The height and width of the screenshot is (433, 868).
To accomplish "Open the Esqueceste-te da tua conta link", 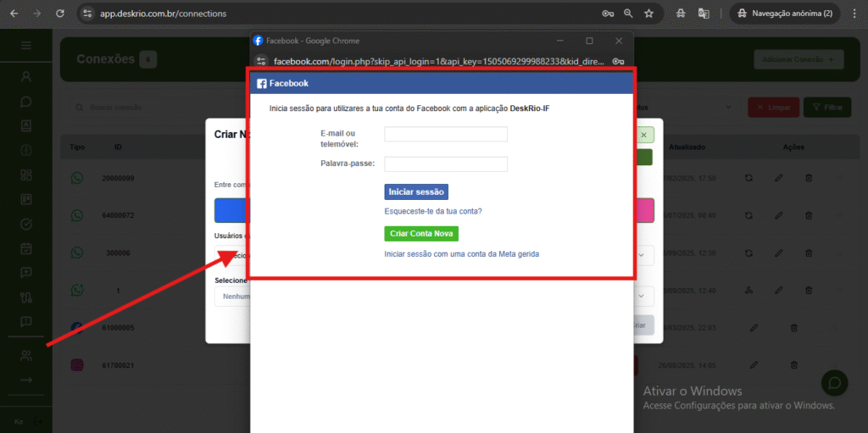I will [x=433, y=211].
